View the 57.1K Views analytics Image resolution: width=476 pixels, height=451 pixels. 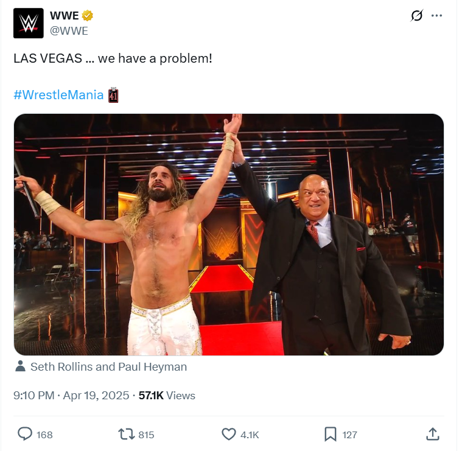pos(167,396)
